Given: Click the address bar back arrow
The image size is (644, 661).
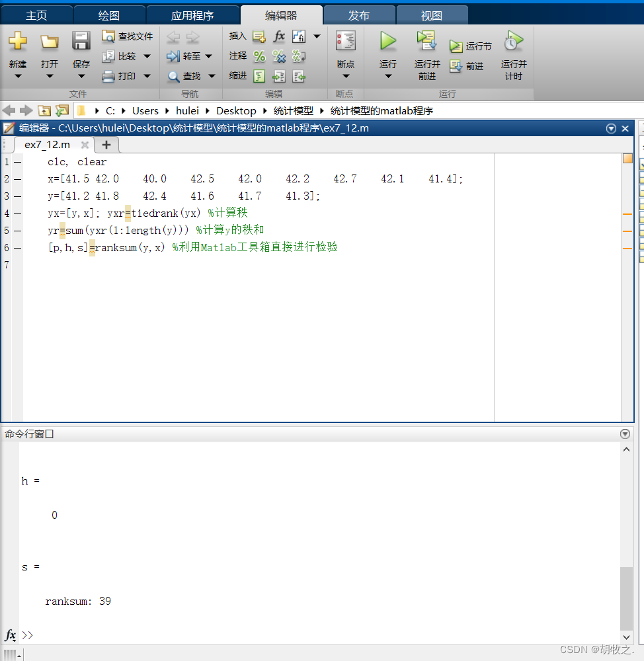Looking at the screenshot, I should point(9,111).
